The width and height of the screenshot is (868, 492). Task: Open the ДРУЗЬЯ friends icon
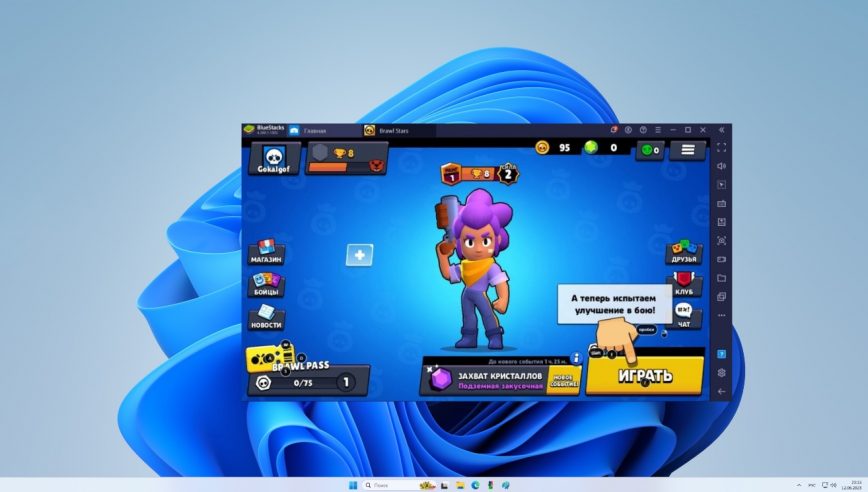click(684, 252)
